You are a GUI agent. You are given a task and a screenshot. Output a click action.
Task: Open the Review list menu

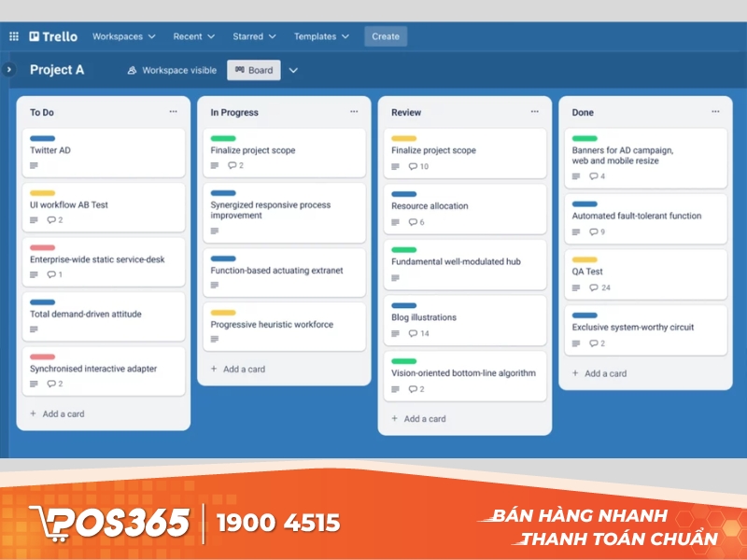pyautogui.click(x=534, y=112)
